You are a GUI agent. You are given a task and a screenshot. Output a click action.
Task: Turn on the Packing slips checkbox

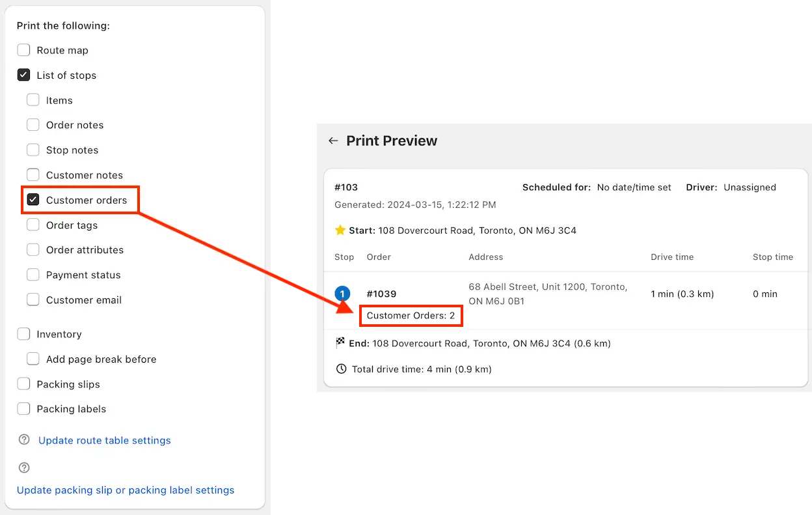click(23, 384)
